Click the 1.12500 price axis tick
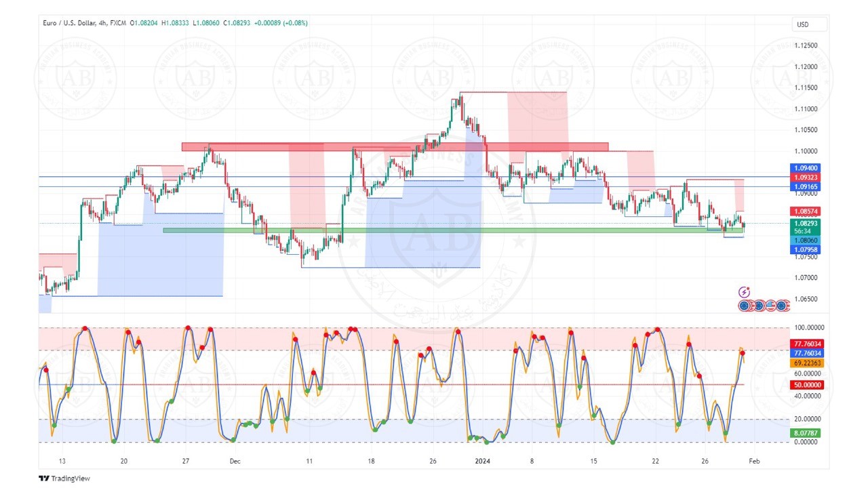The image size is (868, 488). [806, 46]
